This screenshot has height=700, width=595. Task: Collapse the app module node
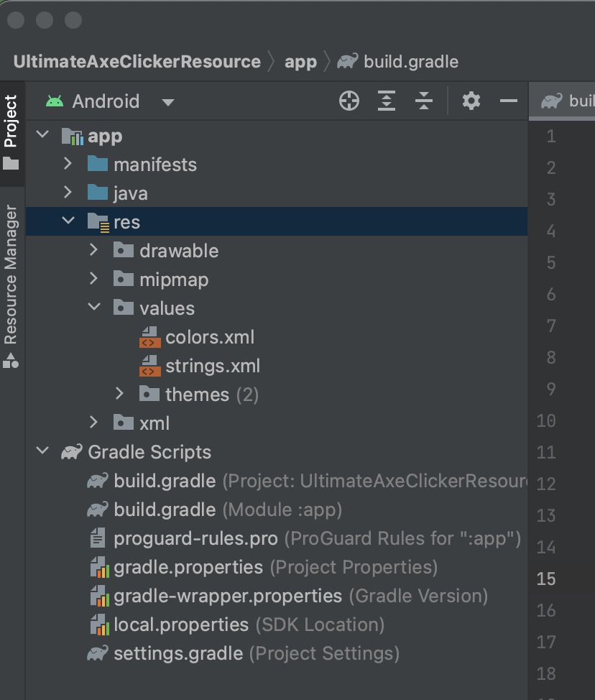[x=42, y=134]
